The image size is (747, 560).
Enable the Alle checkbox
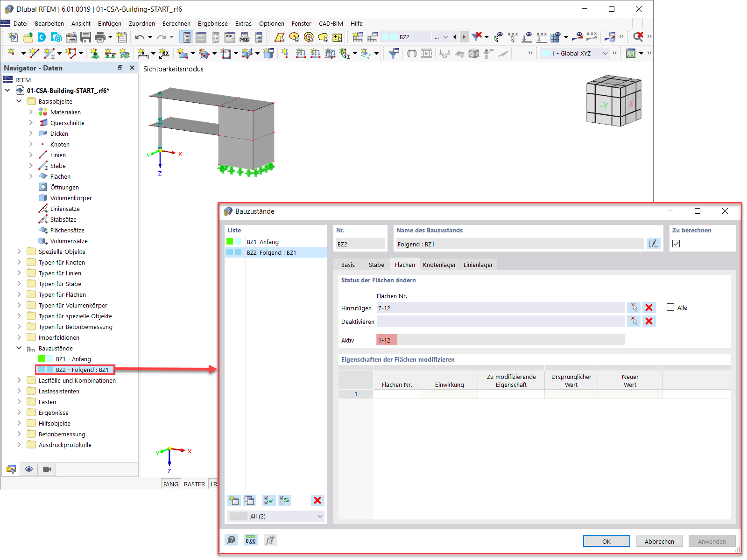(670, 307)
